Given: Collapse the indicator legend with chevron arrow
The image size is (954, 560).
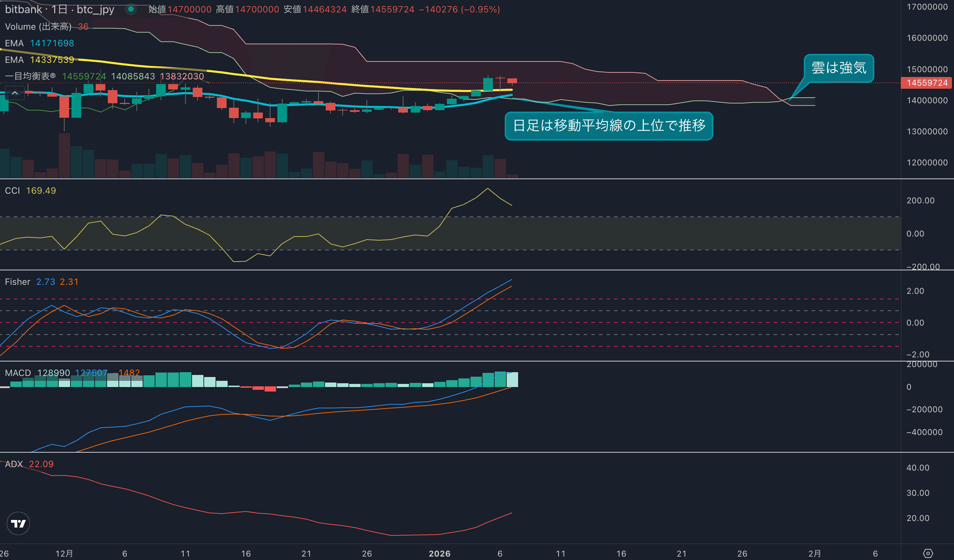Looking at the screenshot, I should (15, 93).
